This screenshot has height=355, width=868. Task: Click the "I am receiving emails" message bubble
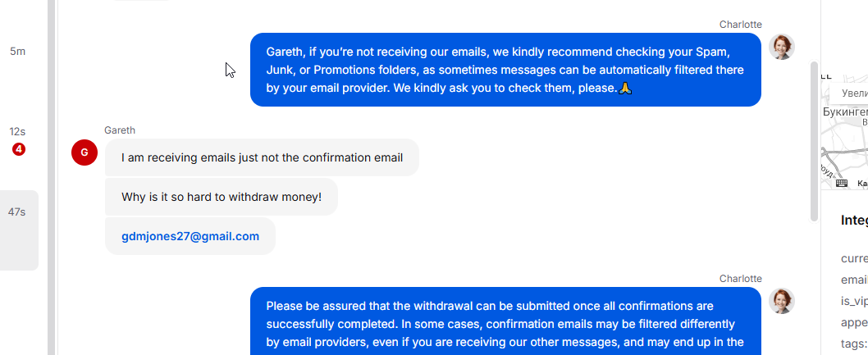[x=262, y=157]
